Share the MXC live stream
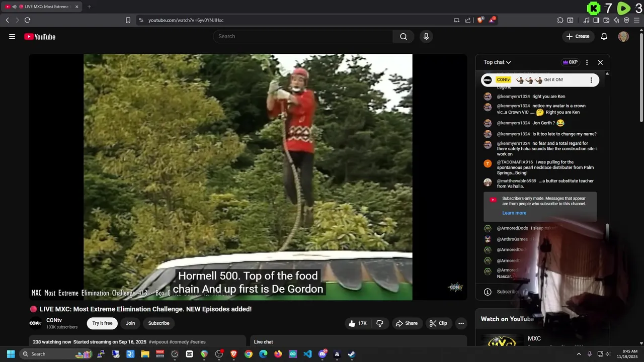This screenshot has width=644, height=362. (x=407, y=323)
